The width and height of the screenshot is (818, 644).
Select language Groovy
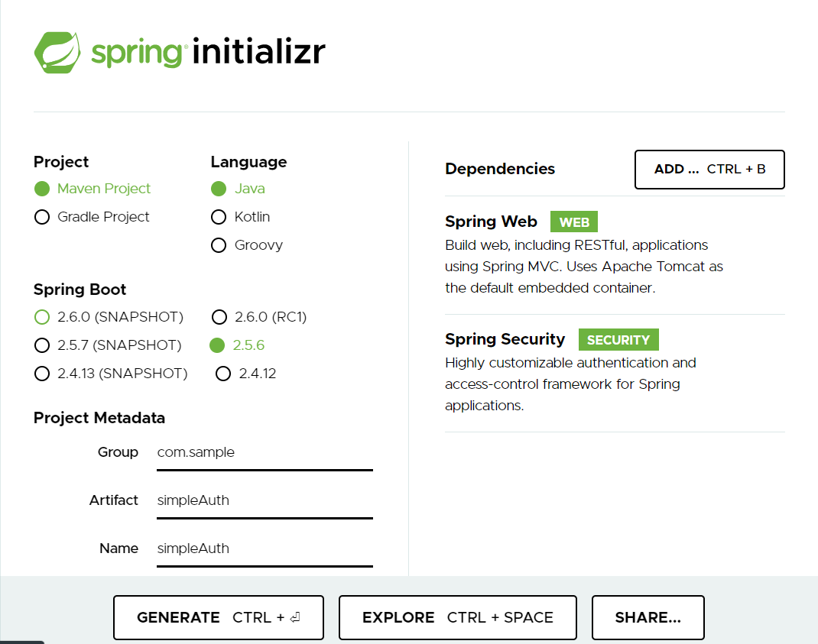[219, 244]
